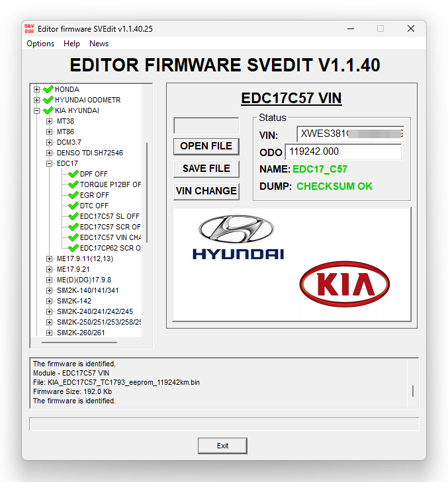The image size is (448, 482).
Task: Expand the MT86 node
Action: pos(49,132)
